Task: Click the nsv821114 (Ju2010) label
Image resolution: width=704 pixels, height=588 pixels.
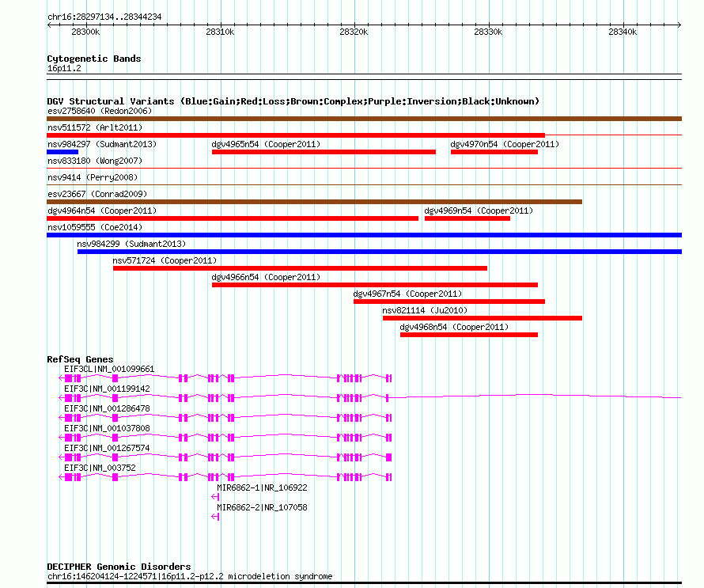Action: (x=425, y=310)
